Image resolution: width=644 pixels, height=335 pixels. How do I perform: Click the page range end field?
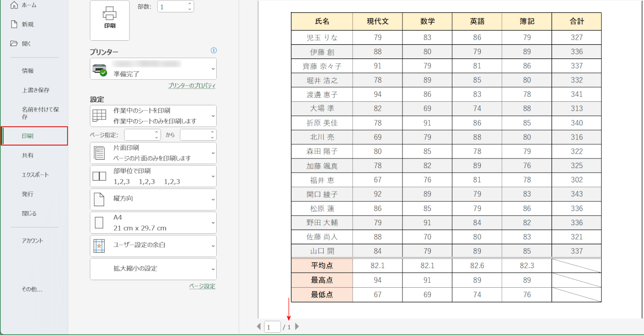(x=195, y=135)
